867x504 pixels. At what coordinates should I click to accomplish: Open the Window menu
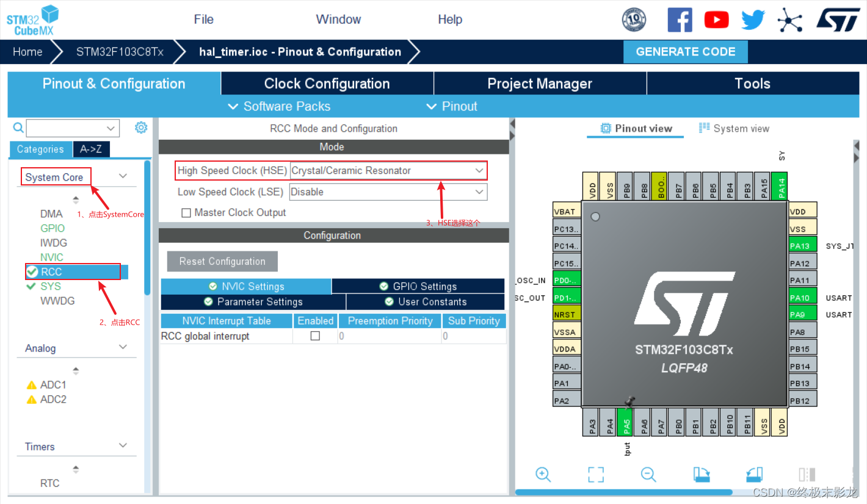click(339, 20)
